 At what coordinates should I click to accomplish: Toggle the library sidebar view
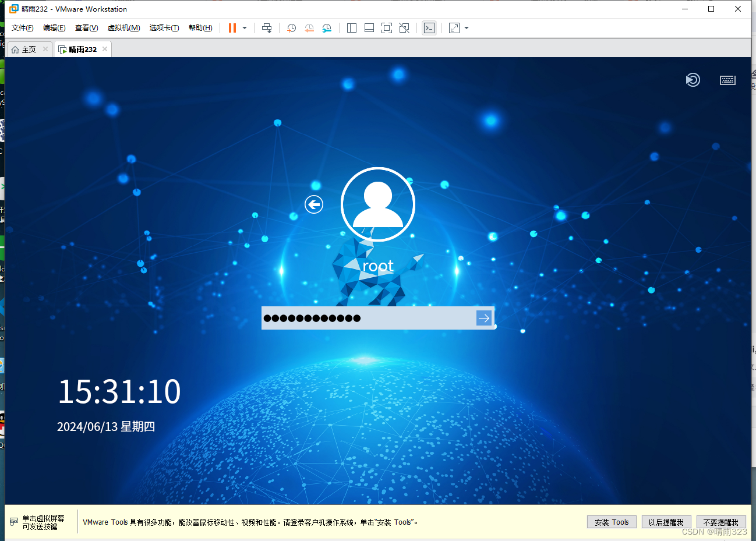352,28
